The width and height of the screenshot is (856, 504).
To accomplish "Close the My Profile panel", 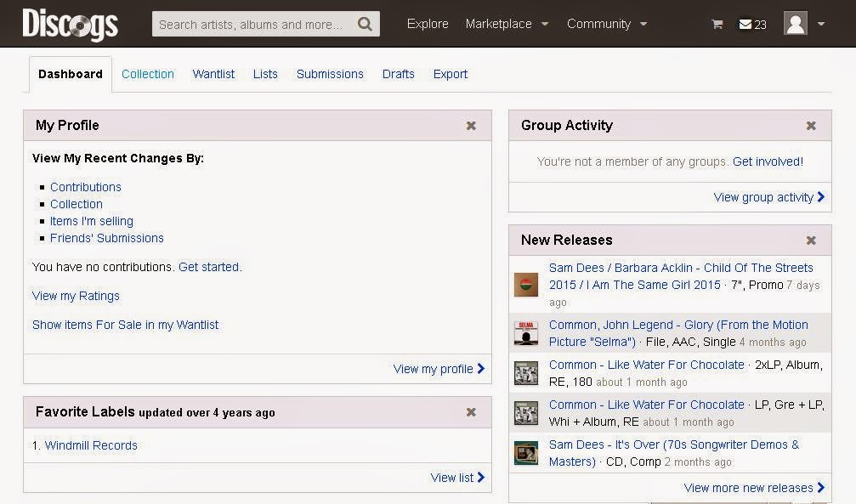I will 471,126.
